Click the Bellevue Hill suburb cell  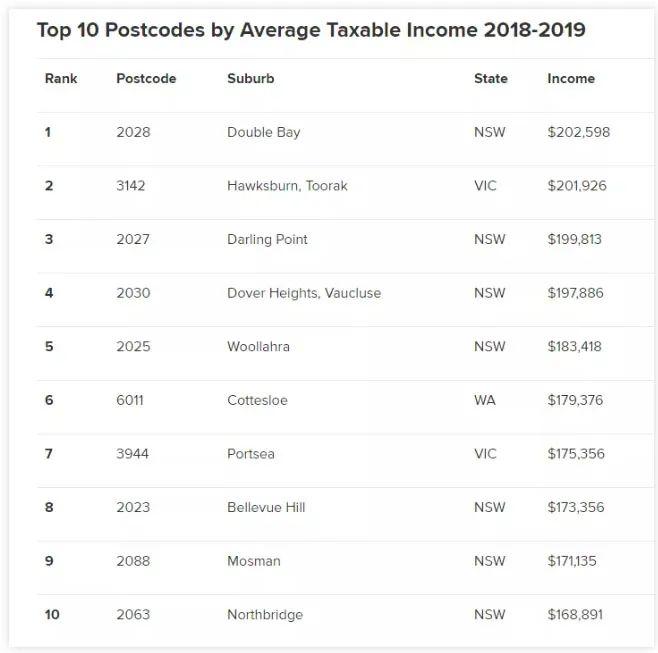(266, 507)
